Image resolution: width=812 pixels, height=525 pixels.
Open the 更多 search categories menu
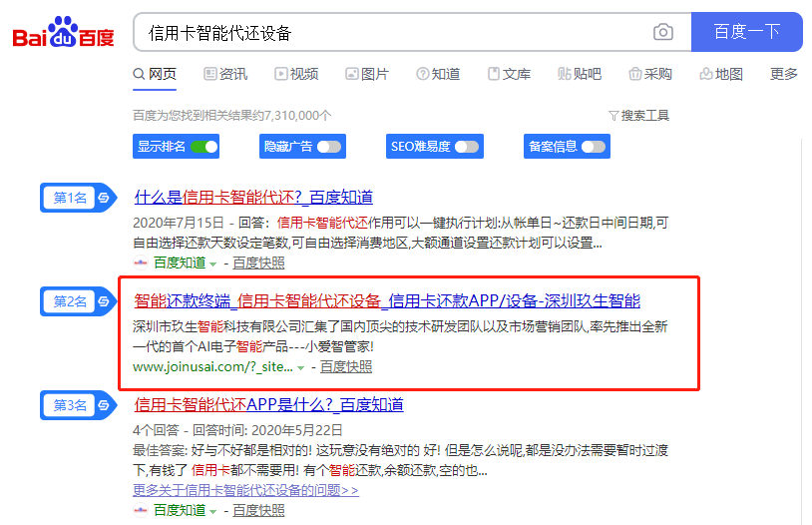pos(783,74)
